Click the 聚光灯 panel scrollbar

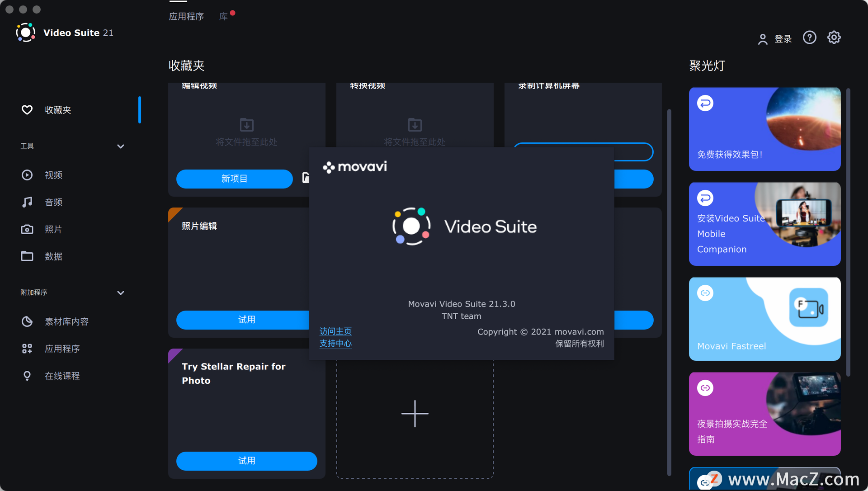tap(849, 232)
